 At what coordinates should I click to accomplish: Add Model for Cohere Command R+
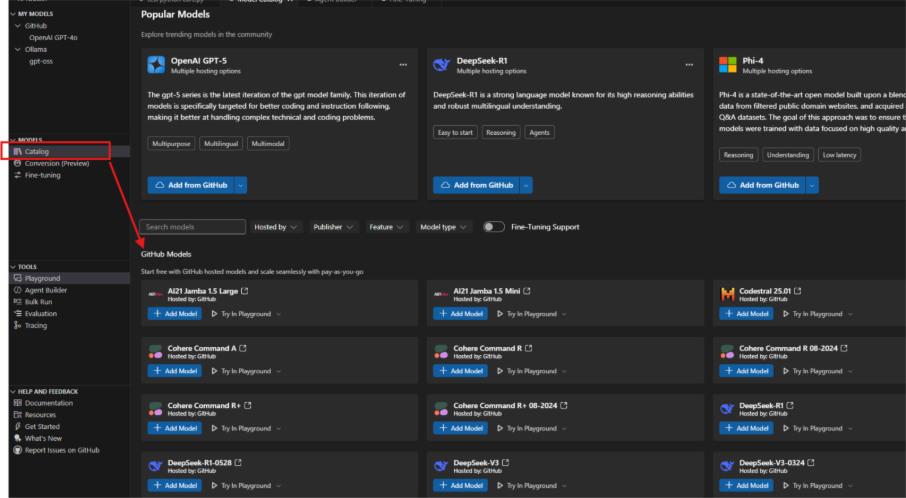tap(175, 428)
